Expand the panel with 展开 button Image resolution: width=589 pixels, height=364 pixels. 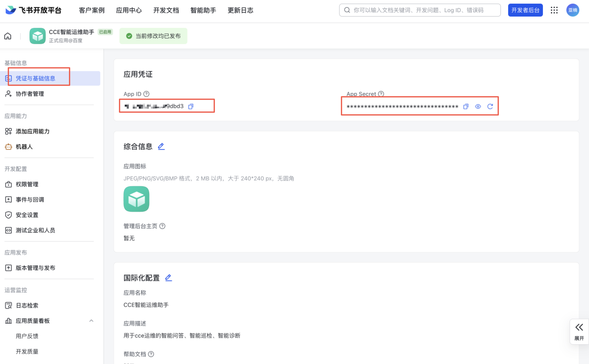click(579, 332)
